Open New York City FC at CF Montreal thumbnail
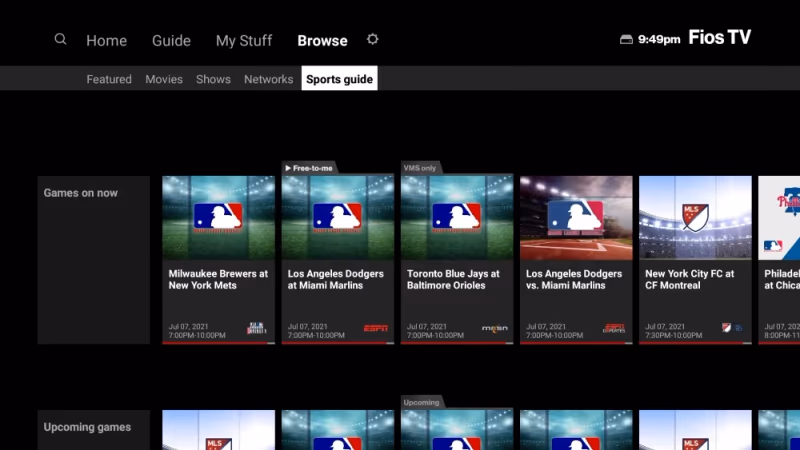This screenshot has width=800, height=450. click(x=695, y=218)
